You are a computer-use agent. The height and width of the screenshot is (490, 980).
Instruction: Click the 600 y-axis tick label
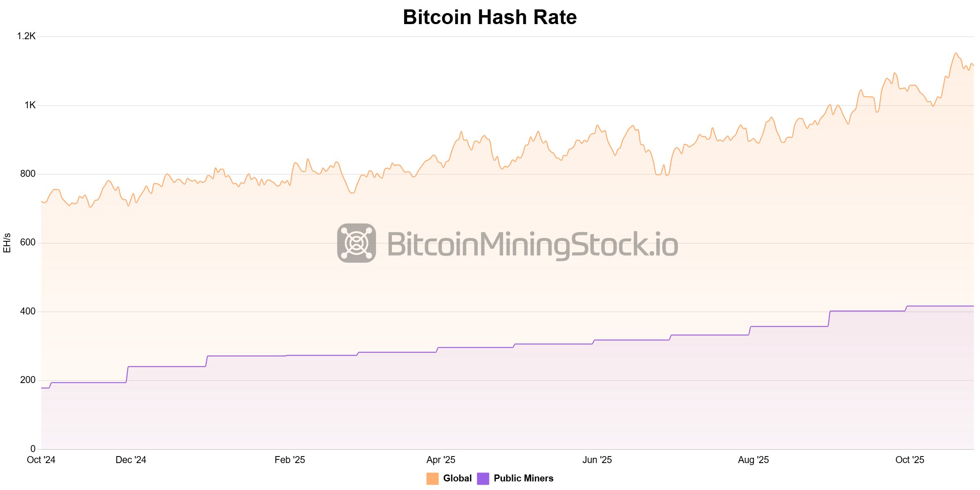tap(28, 243)
